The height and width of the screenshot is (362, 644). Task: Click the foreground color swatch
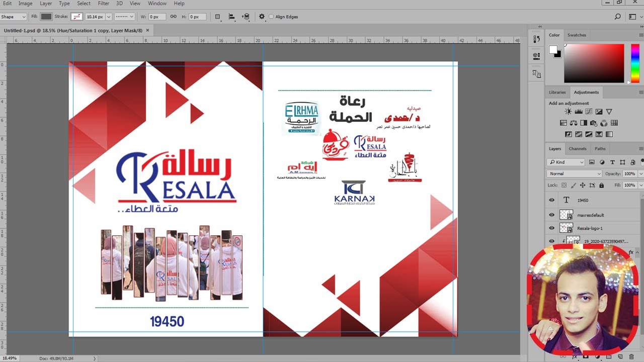(553, 49)
